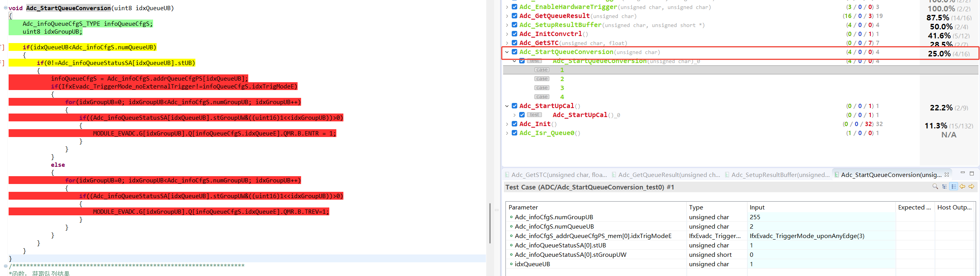Collapse the Adc_StartQueueConversion tree node
Image resolution: width=980 pixels, height=276 pixels.
click(x=507, y=52)
